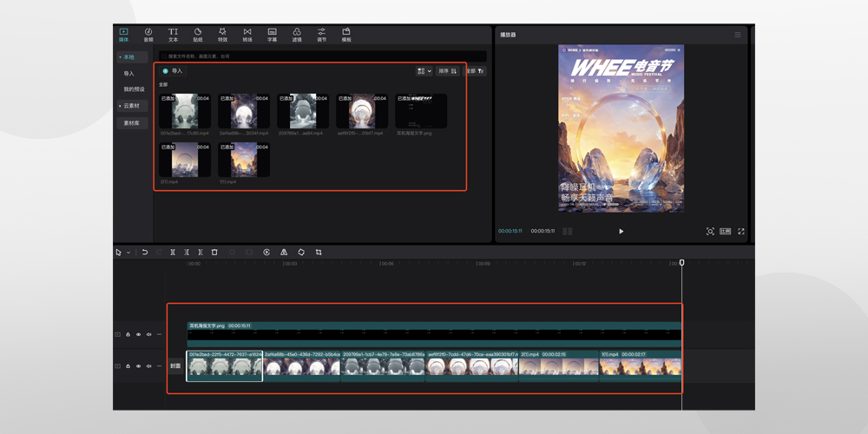
Task: Undo the last edit
Action: tap(144, 253)
